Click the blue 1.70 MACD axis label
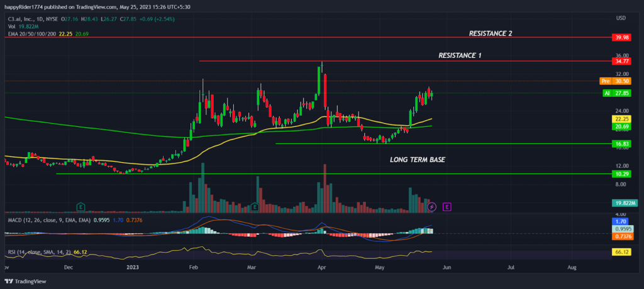 pyautogui.click(x=621, y=222)
